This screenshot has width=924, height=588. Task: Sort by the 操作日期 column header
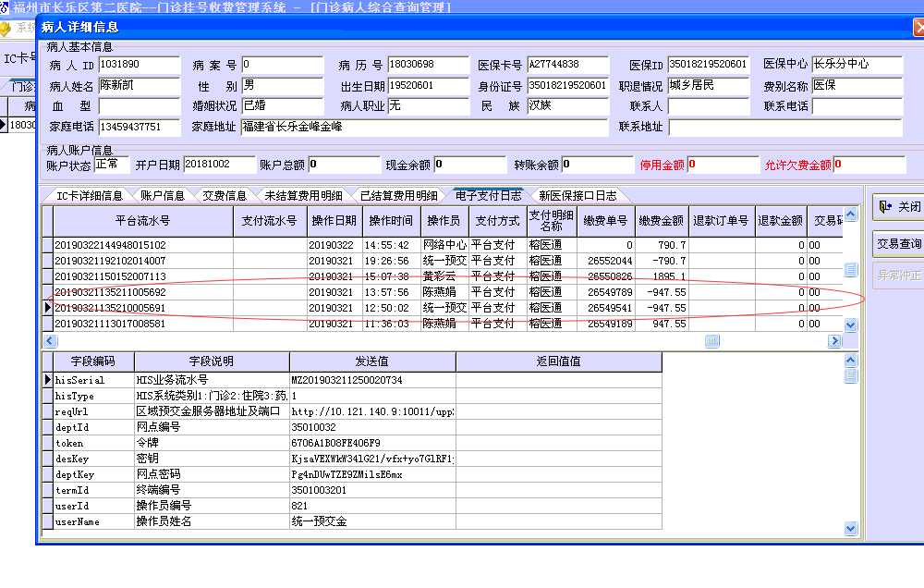[x=334, y=221]
